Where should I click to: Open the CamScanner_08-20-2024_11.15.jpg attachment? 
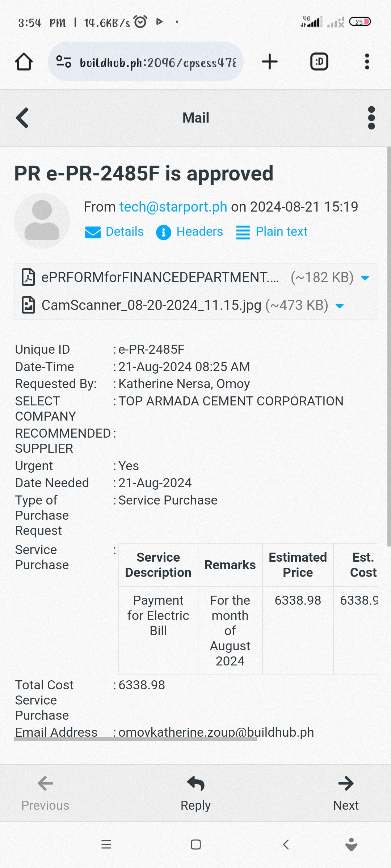pos(151,306)
